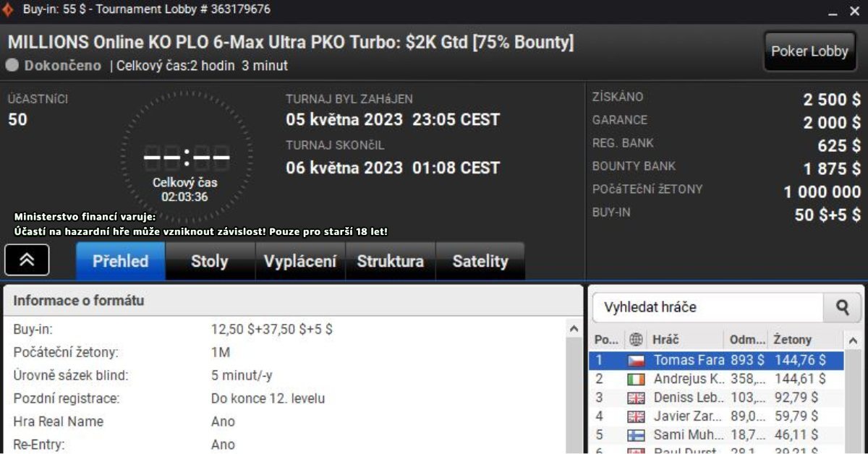Click the tournament title MILLIONS Online KO PLO

point(291,42)
